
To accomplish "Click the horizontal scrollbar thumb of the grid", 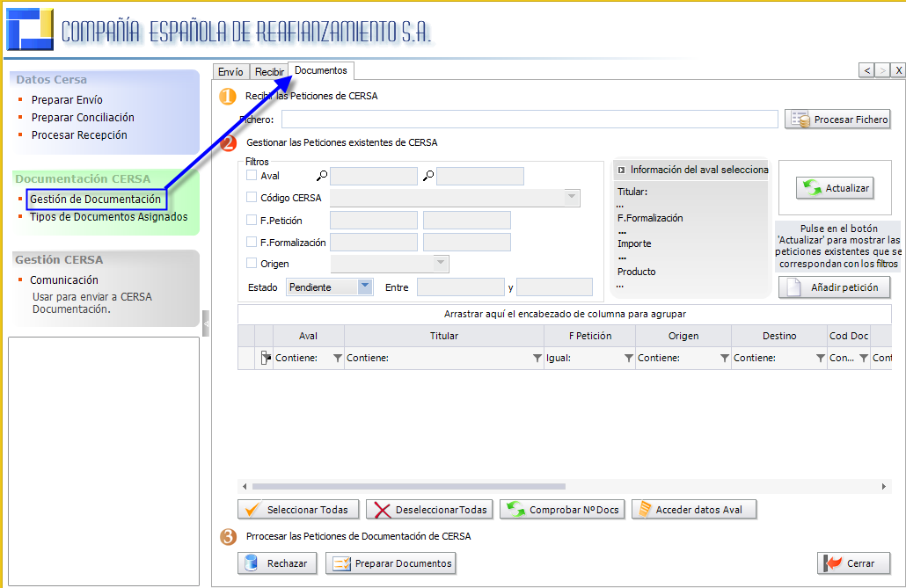I will [x=408, y=486].
